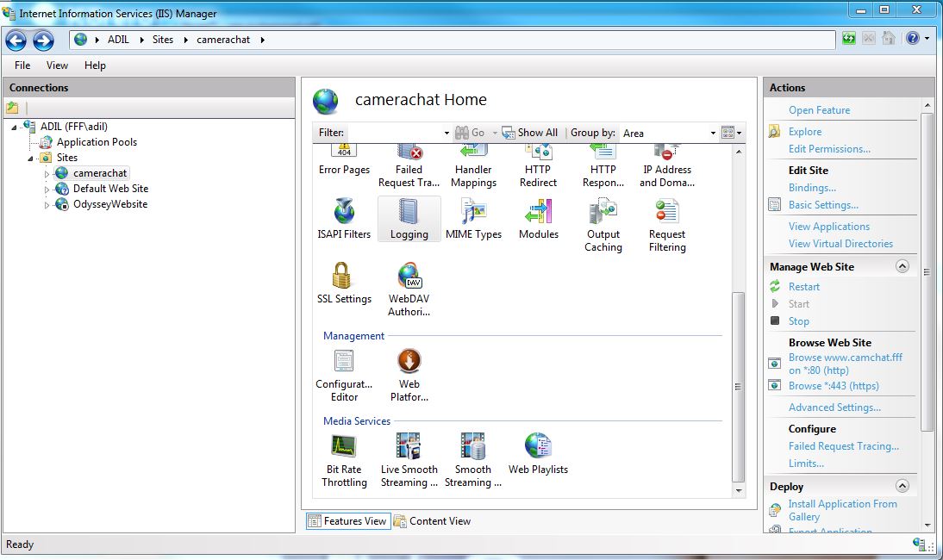Open the Modules feature
The width and height of the screenshot is (943, 560).
pos(538,220)
